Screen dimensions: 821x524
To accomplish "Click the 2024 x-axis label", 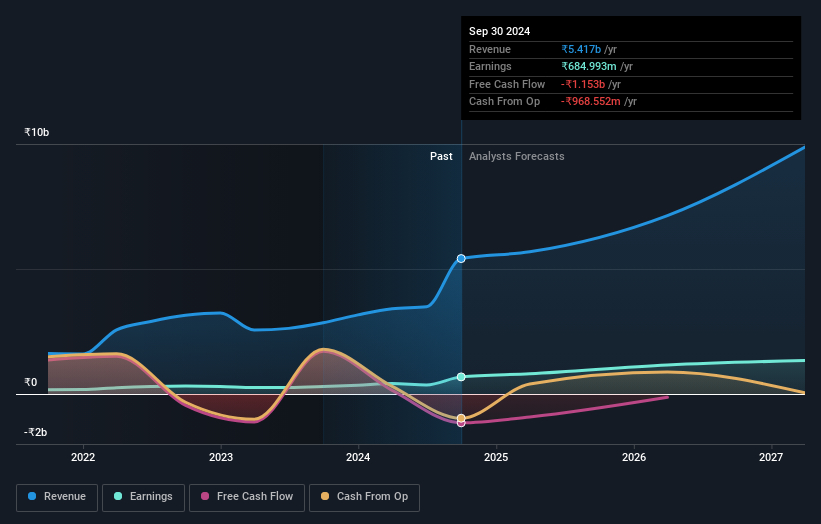I will point(358,458).
